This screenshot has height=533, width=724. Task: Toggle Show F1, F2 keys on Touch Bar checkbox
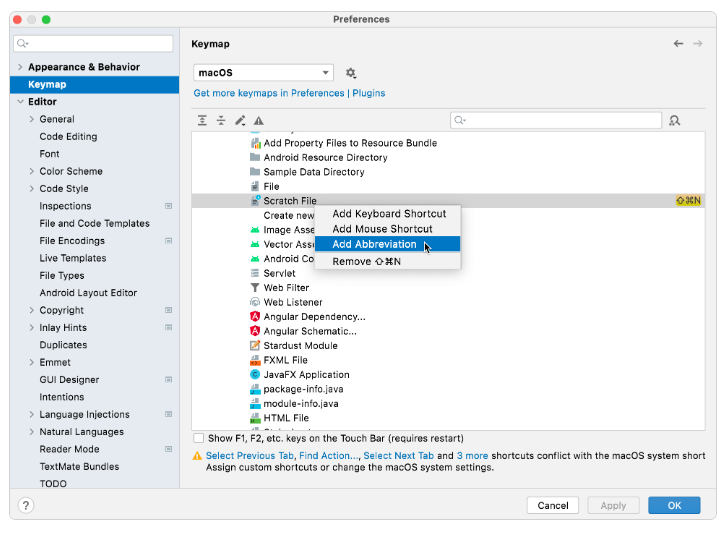click(199, 438)
